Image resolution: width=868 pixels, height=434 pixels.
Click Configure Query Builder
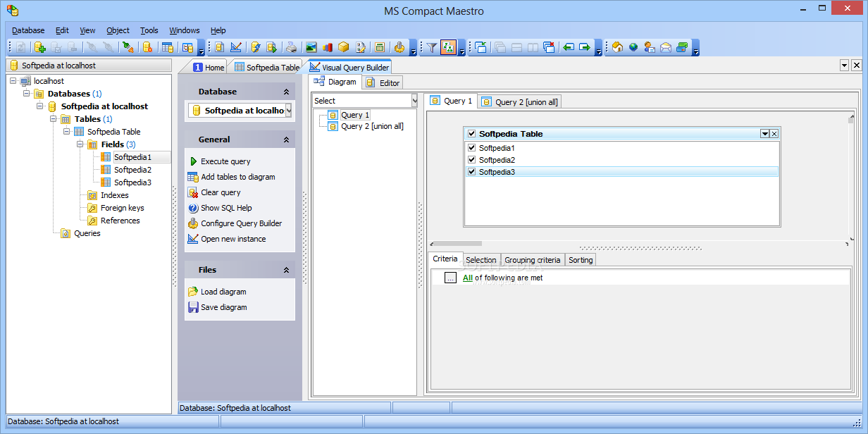coord(241,223)
